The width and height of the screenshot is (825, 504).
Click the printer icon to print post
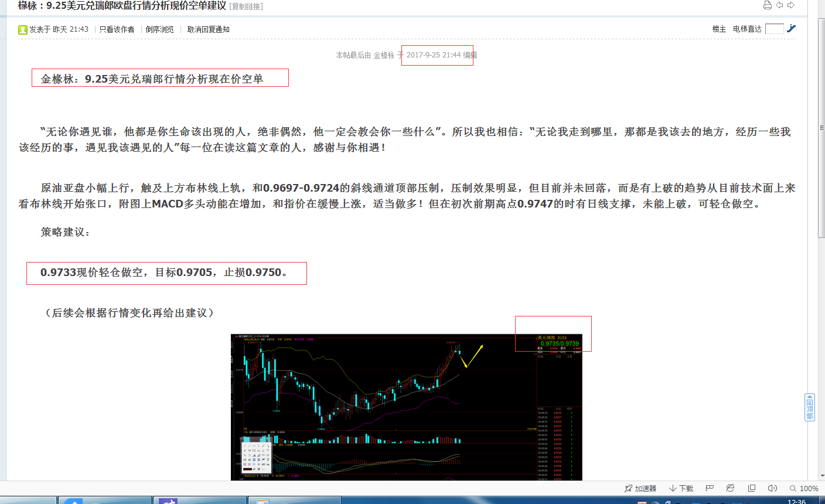pyautogui.click(x=767, y=5)
